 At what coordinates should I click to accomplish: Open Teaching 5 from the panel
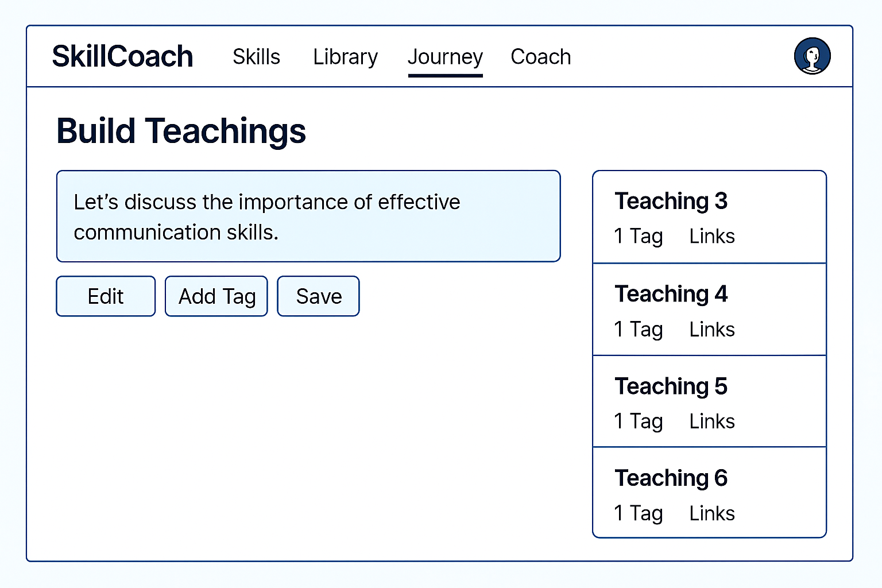tap(671, 386)
